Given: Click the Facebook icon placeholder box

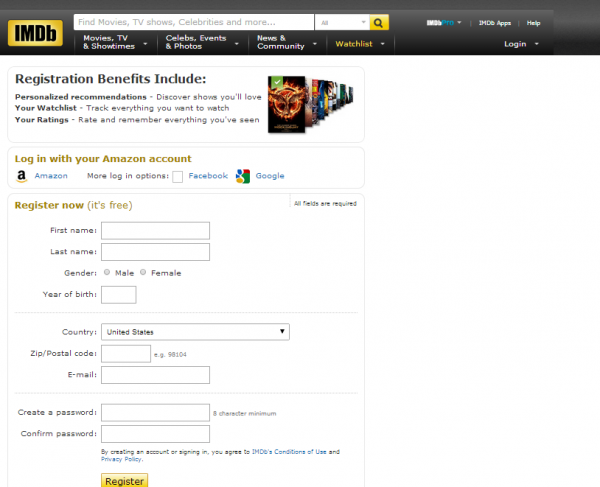Looking at the screenshot, I should pos(178,177).
